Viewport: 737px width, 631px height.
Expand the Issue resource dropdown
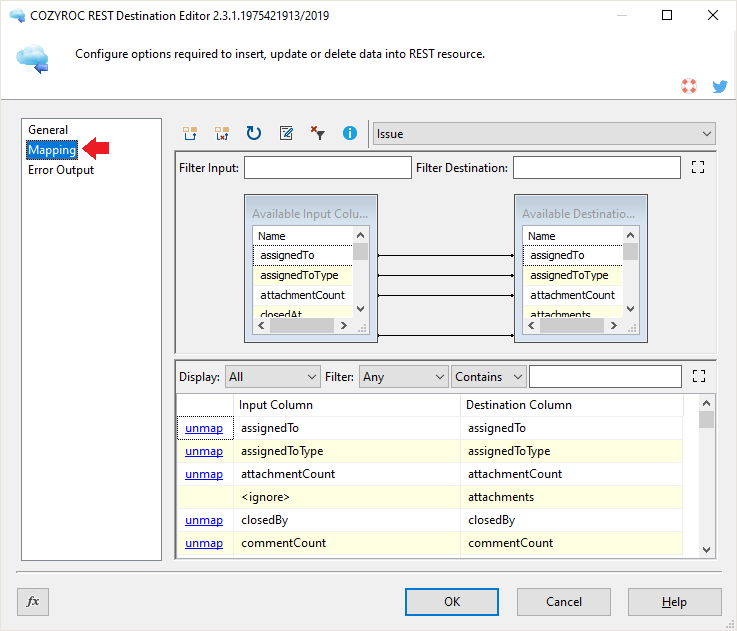pos(544,133)
